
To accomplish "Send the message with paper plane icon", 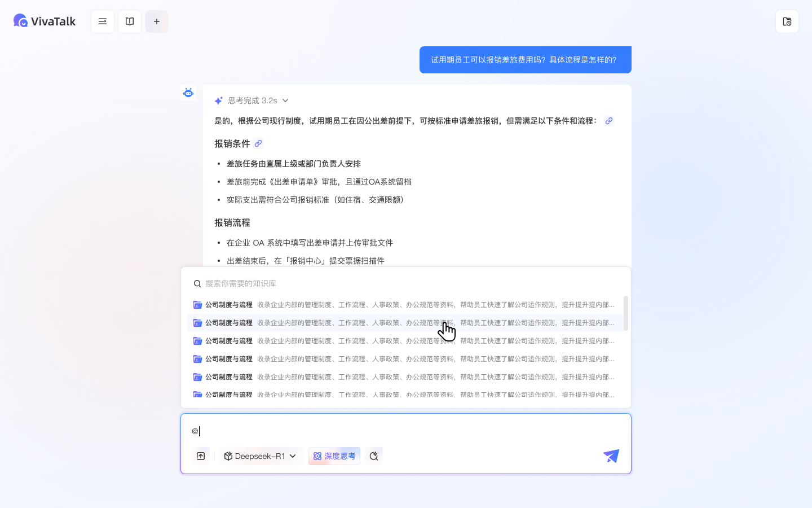I will 611,456.
